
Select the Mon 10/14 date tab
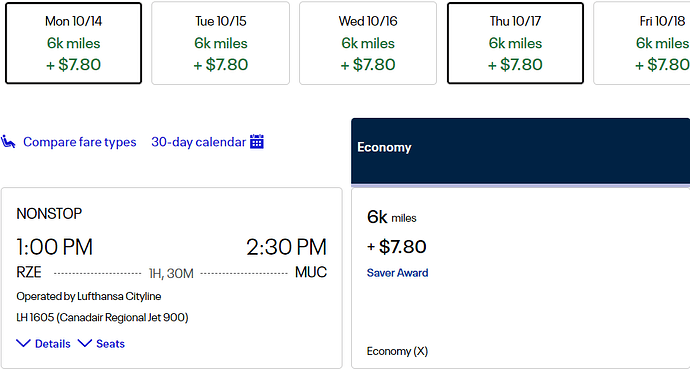[x=73, y=43]
